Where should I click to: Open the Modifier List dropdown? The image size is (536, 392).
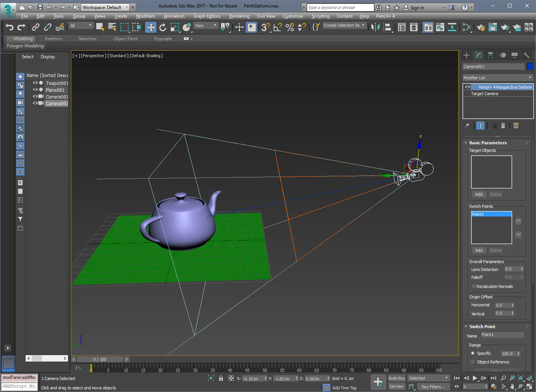click(498, 78)
